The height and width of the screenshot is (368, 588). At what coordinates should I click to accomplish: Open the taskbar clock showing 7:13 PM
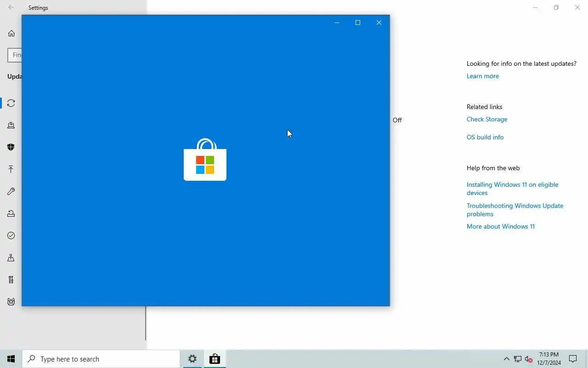549,359
